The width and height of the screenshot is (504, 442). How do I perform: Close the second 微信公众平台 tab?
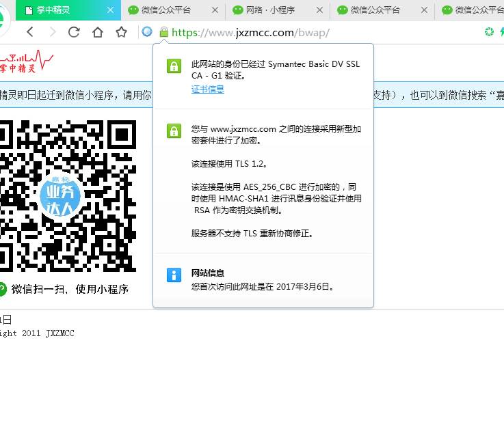[x=424, y=10]
